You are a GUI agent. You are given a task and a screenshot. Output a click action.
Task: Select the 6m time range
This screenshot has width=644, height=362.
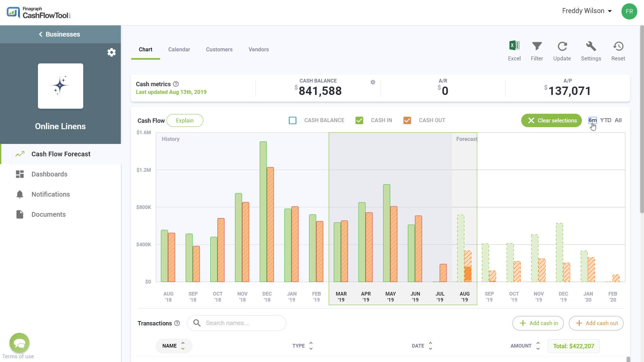click(592, 120)
